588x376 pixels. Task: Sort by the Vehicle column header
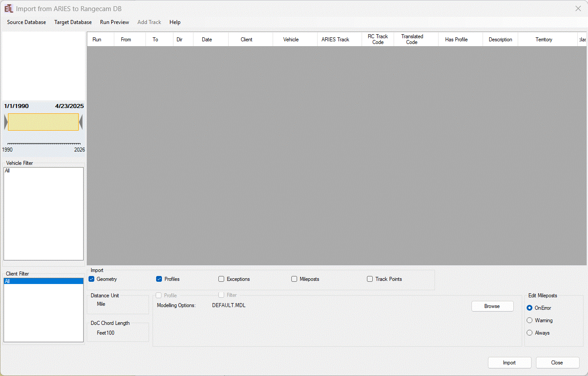tap(295, 40)
